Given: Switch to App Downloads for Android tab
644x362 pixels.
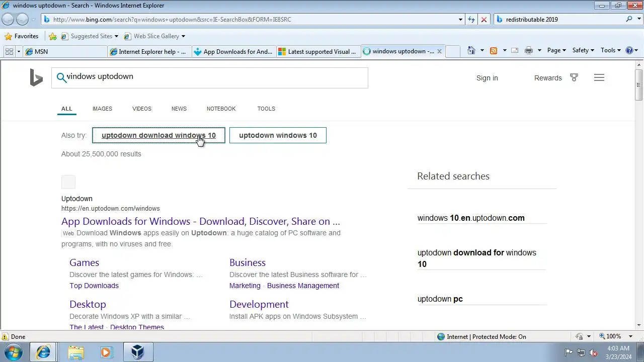Looking at the screenshot, I should click(x=234, y=51).
